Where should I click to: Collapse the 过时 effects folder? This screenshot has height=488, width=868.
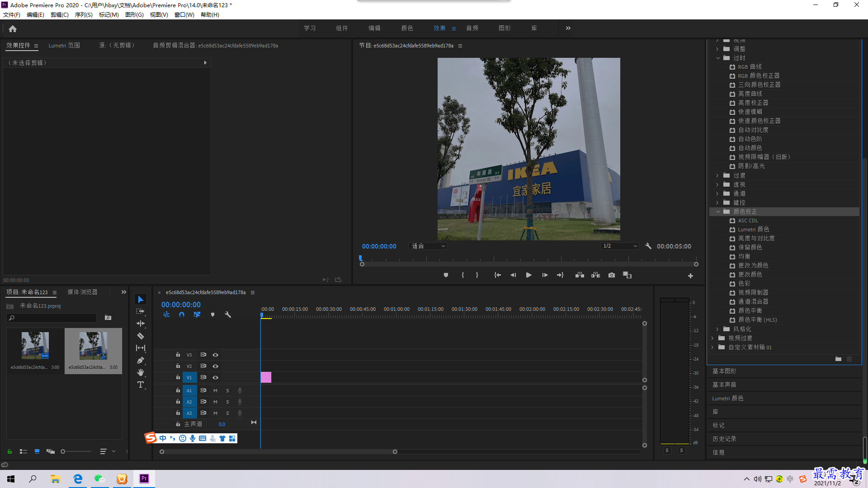[718, 58]
